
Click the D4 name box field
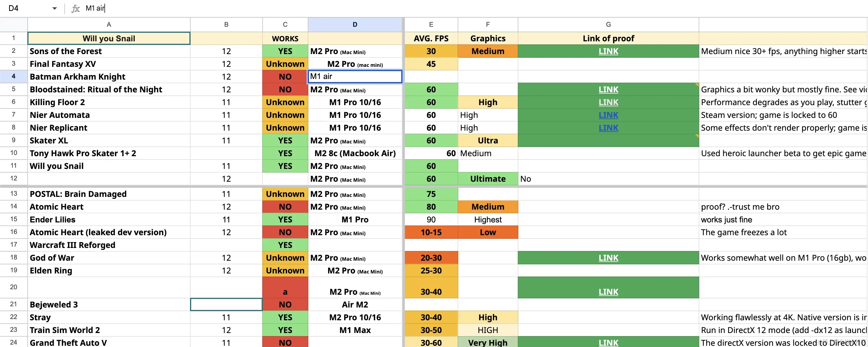(27, 9)
